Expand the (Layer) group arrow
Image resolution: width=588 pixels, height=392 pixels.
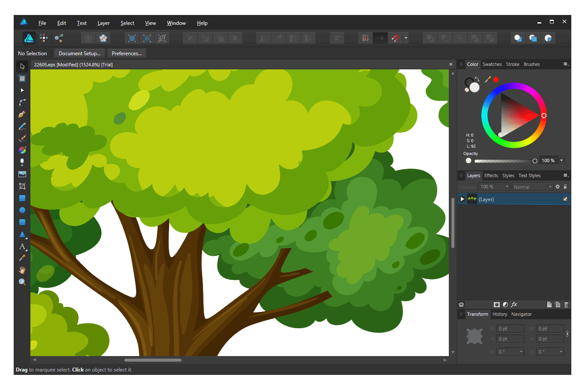pos(462,199)
